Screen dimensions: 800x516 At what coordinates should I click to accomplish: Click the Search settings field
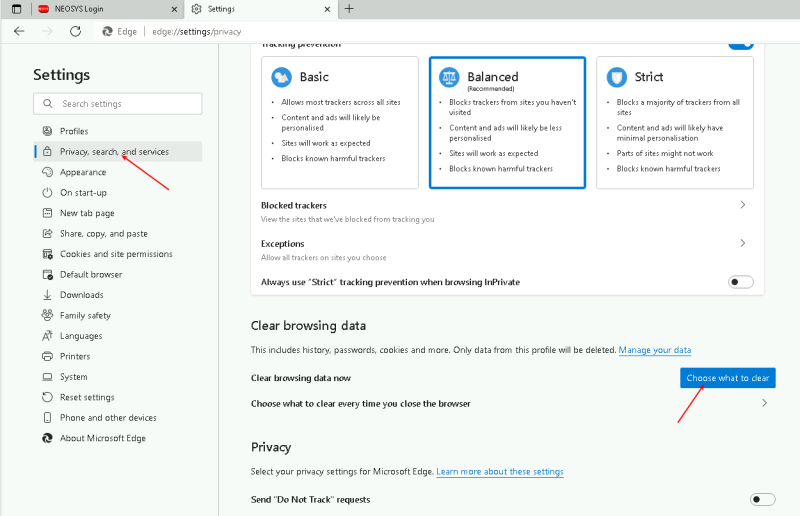(x=118, y=104)
